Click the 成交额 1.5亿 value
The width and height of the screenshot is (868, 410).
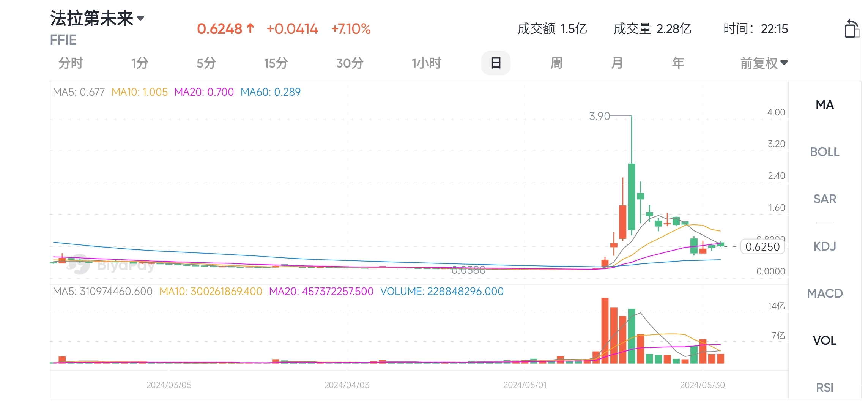point(552,29)
